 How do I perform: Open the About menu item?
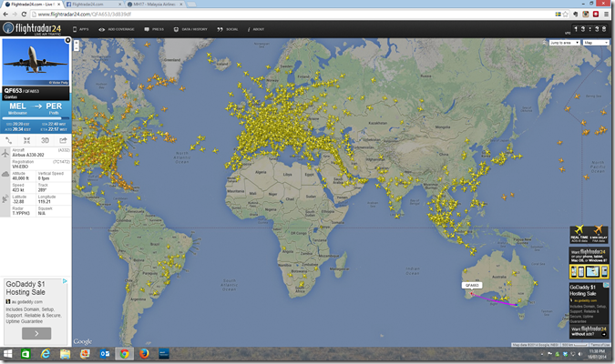tap(256, 29)
